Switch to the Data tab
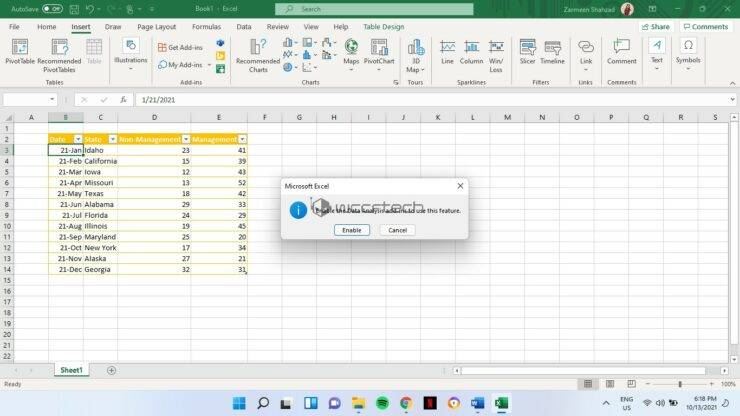This screenshot has width=740, height=416. point(244,27)
